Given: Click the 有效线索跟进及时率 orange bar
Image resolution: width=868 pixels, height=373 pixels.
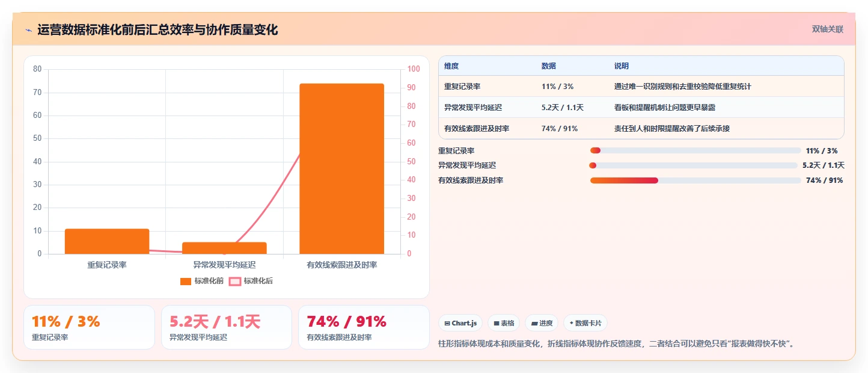Looking at the screenshot, I should (x=341, y=168).
